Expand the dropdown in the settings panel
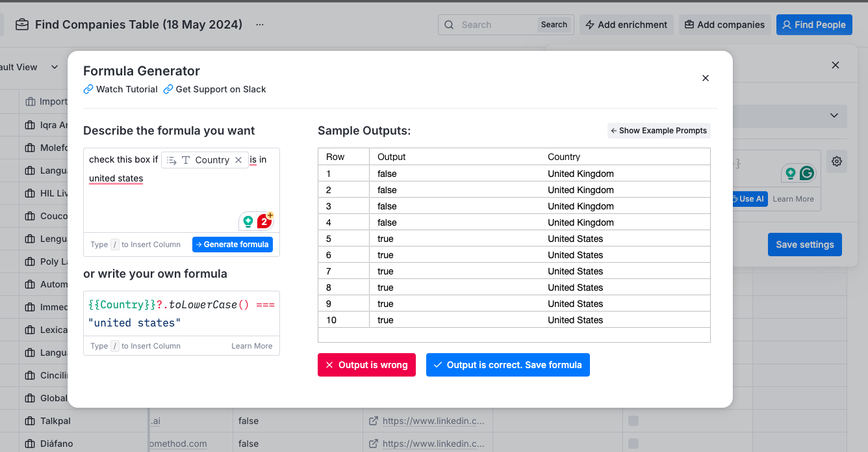 (x=834, y=116)
